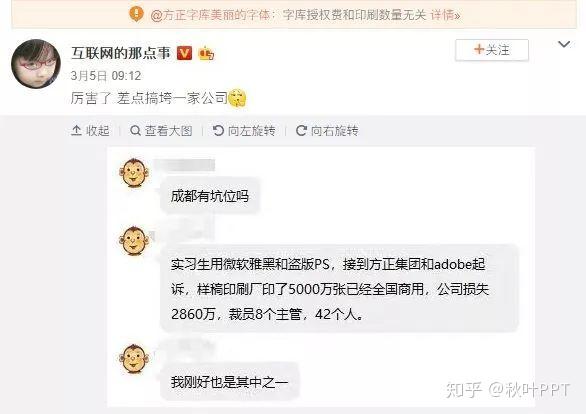Viewport: 586px width, 414px height.
Task: Open the 详情» link in the banner
Action: point(445,15)
